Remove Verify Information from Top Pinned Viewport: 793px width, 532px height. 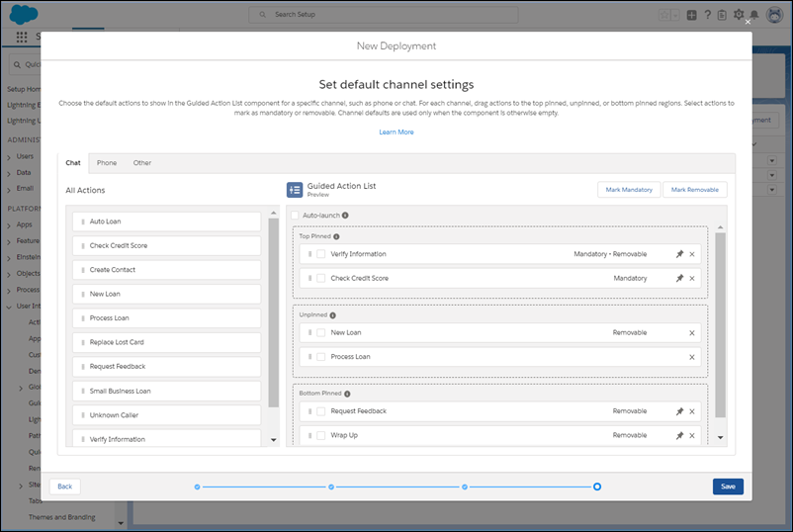[692, 254]
